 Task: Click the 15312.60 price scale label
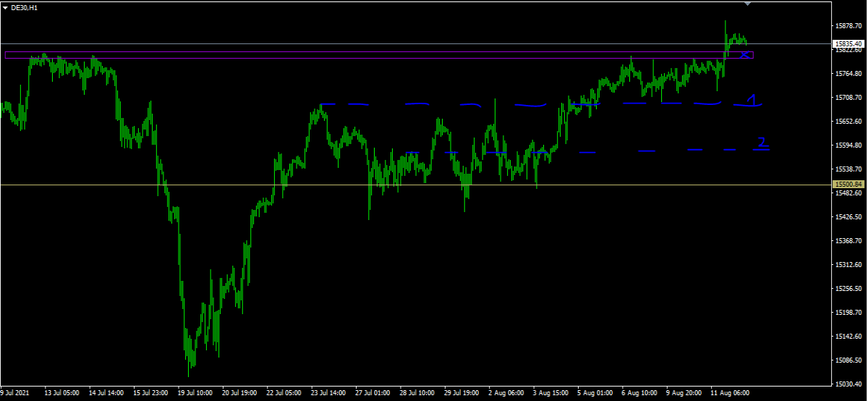[x=848, y=265]
